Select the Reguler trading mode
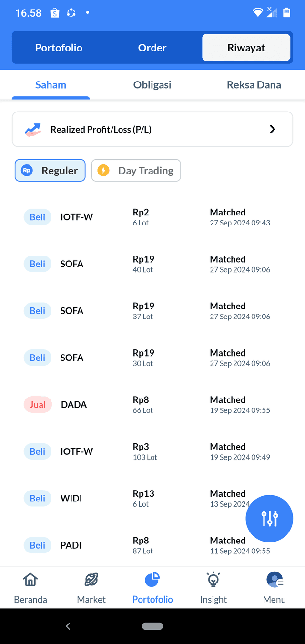The height and width of the screenshot is (644, 305). click(50, 171)
